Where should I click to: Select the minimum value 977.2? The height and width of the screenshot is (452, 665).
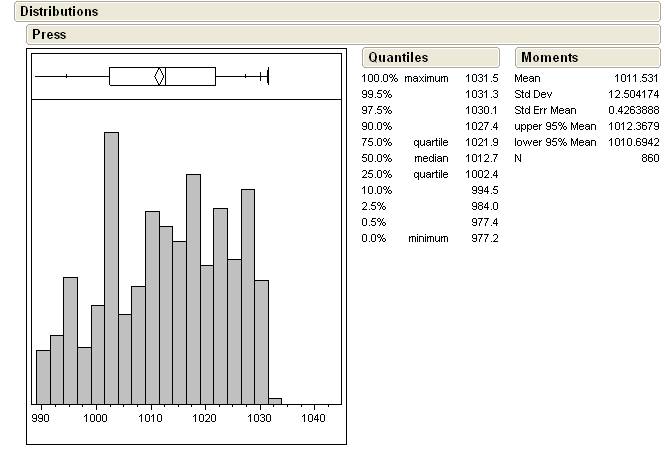tap(484, 238)
